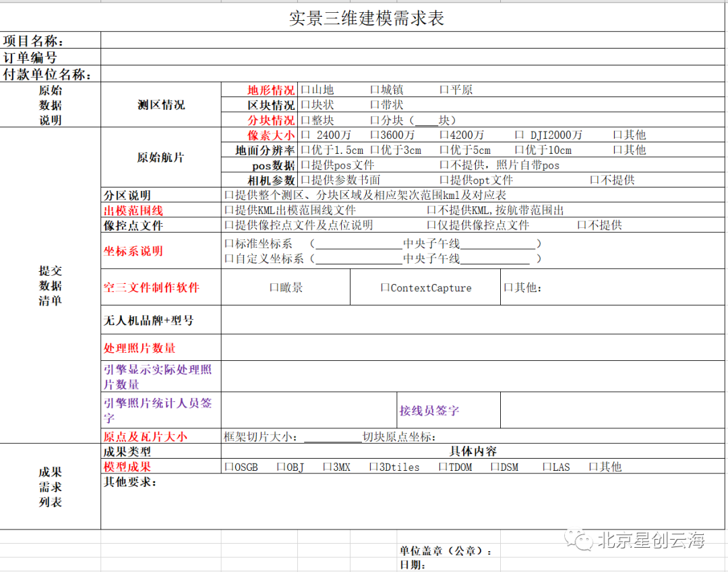Image resolution: width=728 pixels, height=572 pixels.
Task: Click the blank cell beside 引擎照片统计人员签字
Action: (309, 410)
